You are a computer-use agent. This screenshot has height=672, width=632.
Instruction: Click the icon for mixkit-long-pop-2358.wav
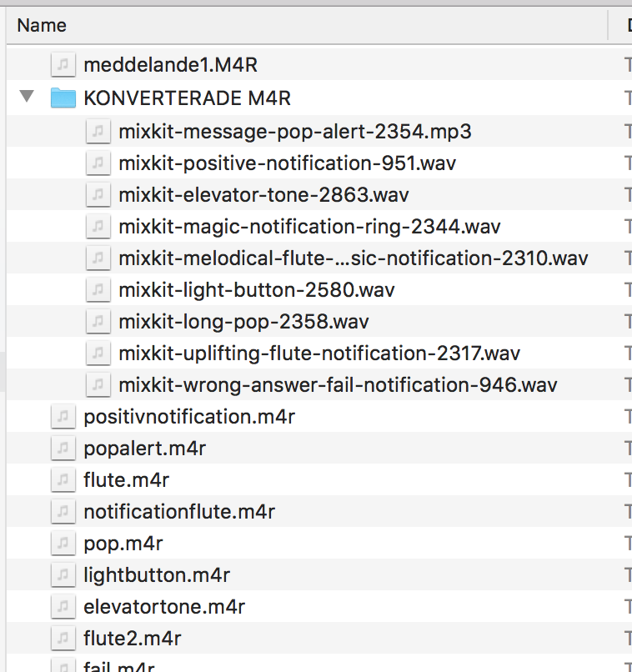(x=98, y=321)
